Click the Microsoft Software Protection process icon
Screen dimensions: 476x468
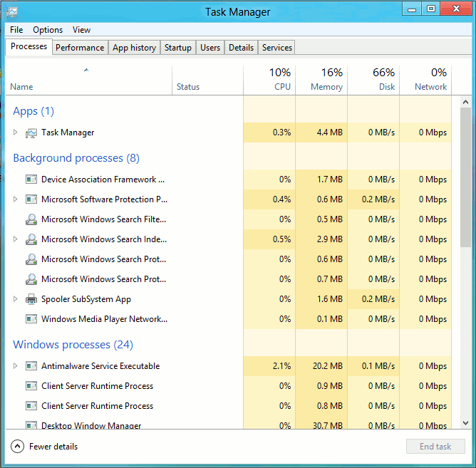coord(31,199)
